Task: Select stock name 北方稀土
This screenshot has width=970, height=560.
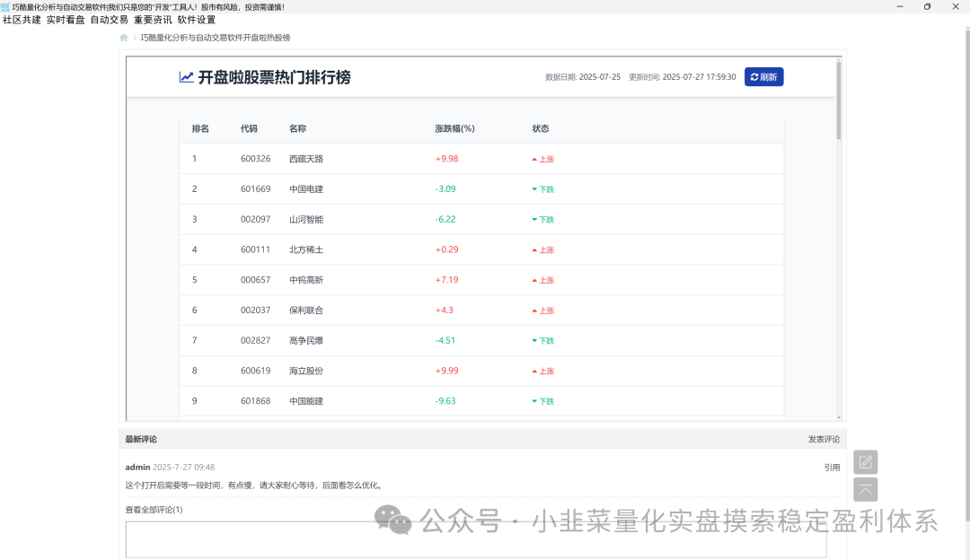Action: tap(306, 249)
